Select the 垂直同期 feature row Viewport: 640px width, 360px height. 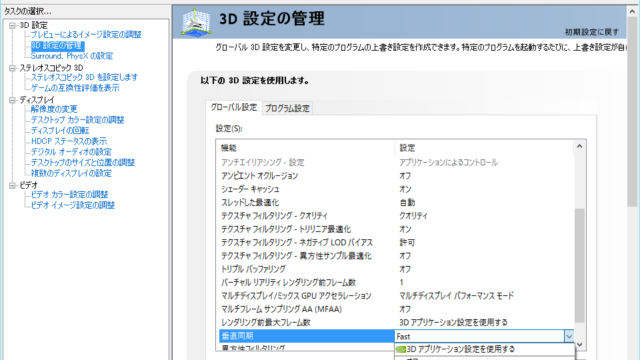[307, 336]
